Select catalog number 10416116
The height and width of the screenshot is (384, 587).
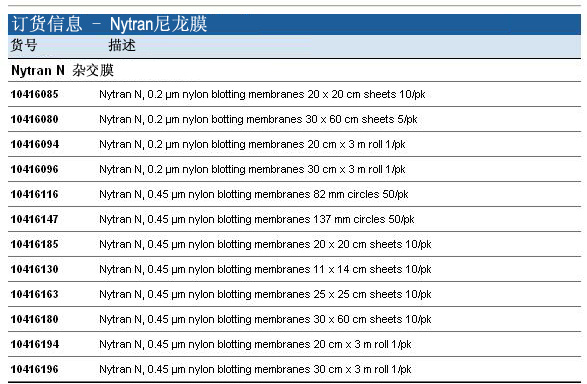pos(34,194)
